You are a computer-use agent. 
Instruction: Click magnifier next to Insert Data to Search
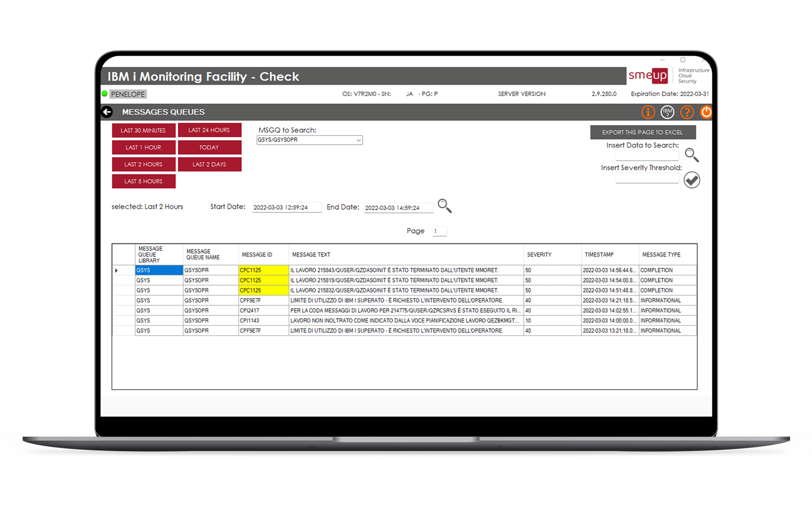(692, 155)
